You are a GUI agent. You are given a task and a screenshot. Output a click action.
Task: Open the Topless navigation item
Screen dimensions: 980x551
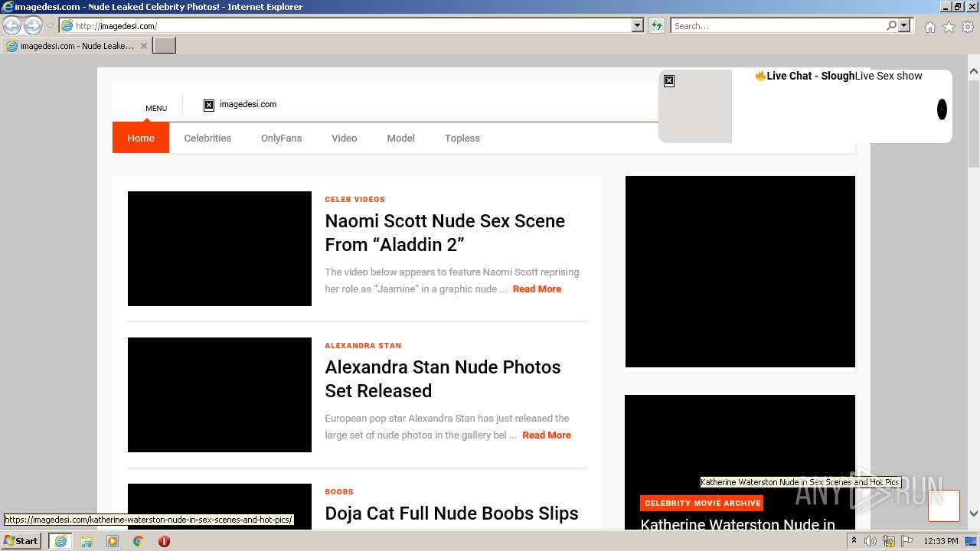(x=462, y=138)
